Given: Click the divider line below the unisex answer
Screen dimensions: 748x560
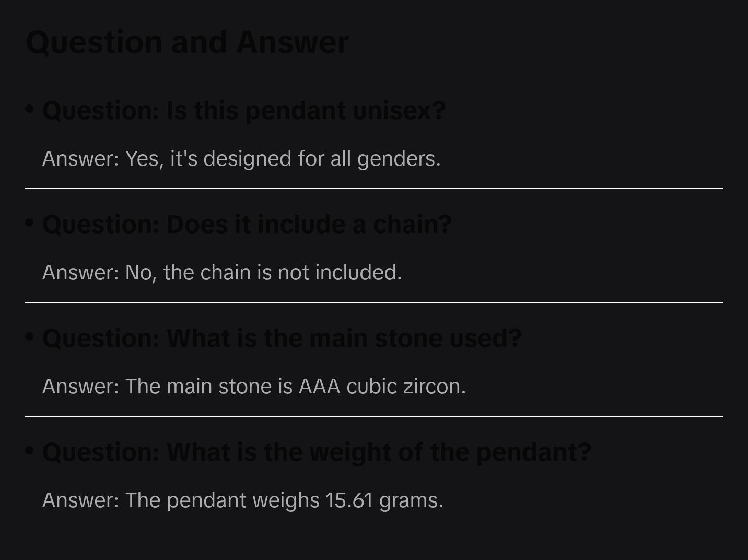Looking at the screenshot, I should coord(374,189).
